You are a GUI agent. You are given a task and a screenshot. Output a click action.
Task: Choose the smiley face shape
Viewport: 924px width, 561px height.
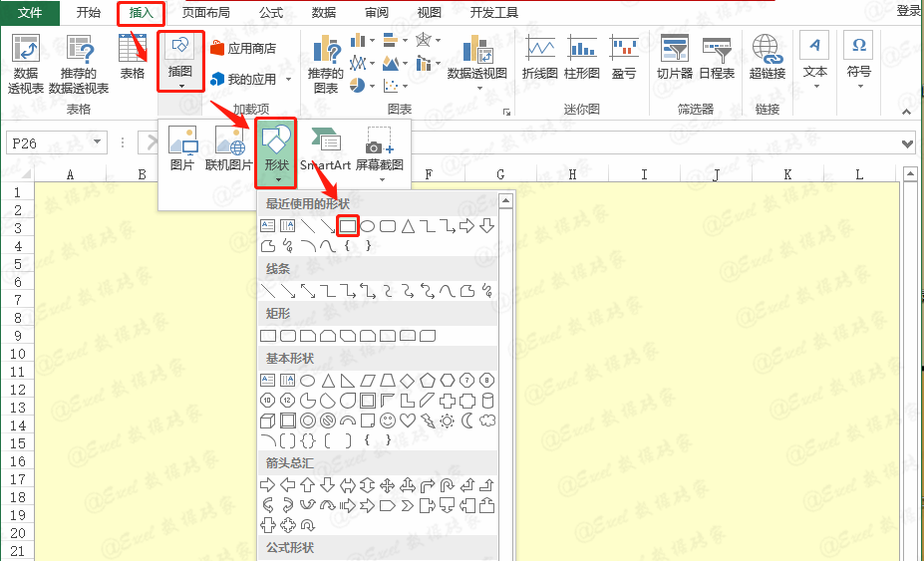pyautogui.click(x=387, y=421)
